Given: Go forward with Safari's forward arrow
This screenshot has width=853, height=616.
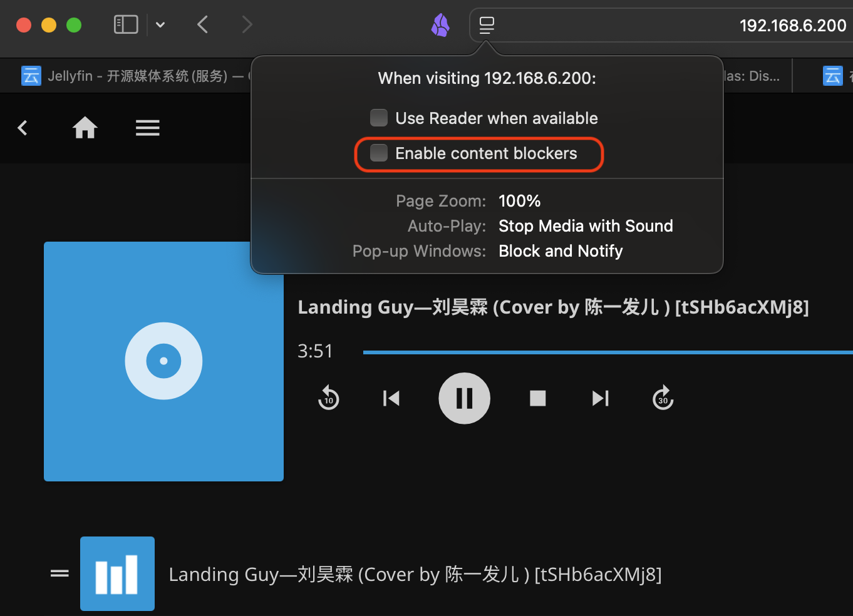Looking at the screenshot, I should (247, 24).
